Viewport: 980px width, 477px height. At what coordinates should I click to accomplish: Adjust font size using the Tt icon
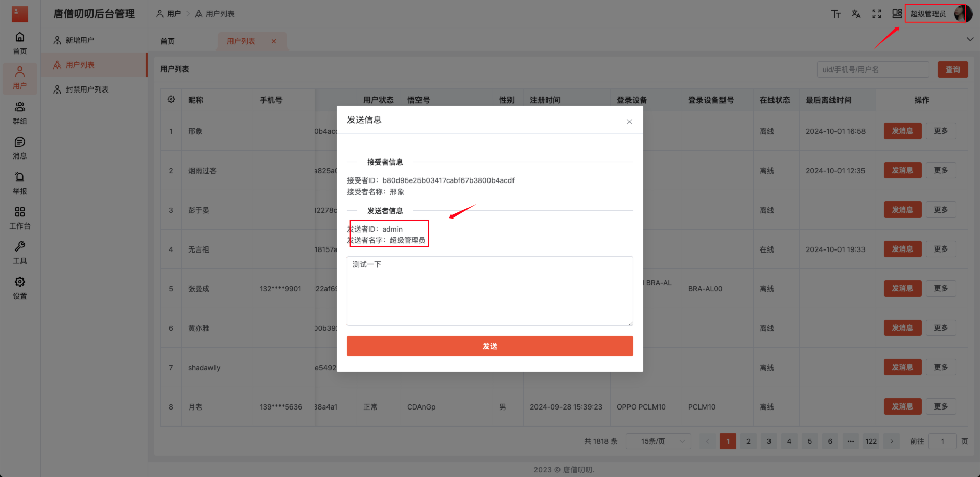coord(835,14)
